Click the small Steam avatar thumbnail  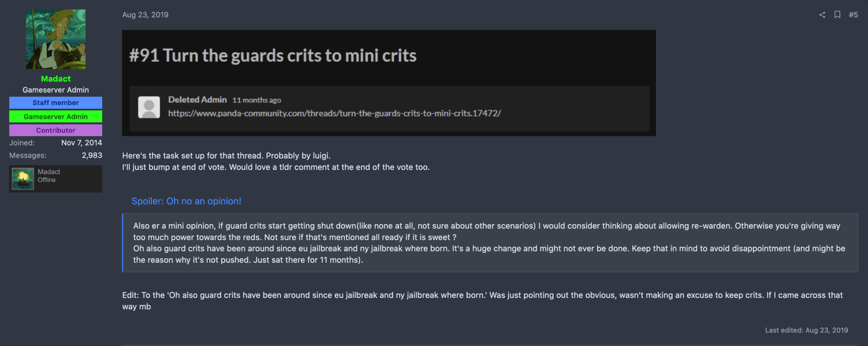click(x=23, y=179)
